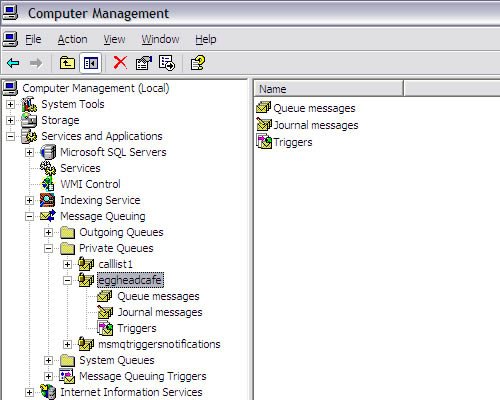Screen dimensions: 500x400
Task: Click the Up one level folder icon
Action: tap(67, 63)
